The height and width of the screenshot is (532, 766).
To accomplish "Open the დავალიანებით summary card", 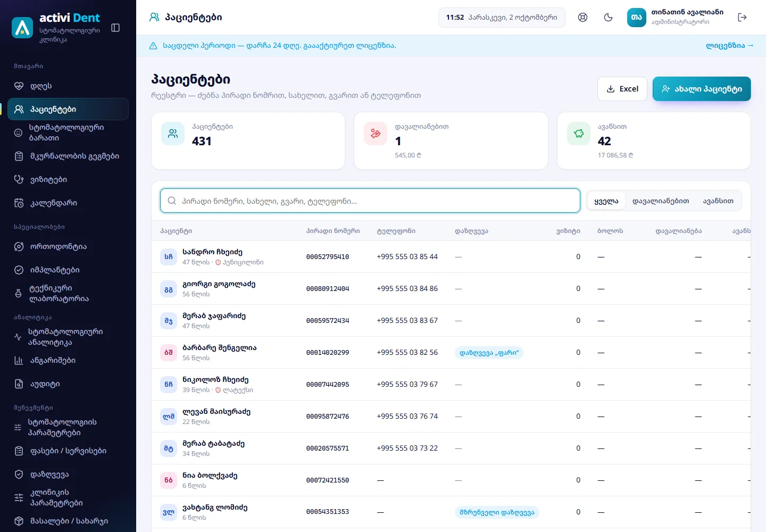I will point(451,141).
